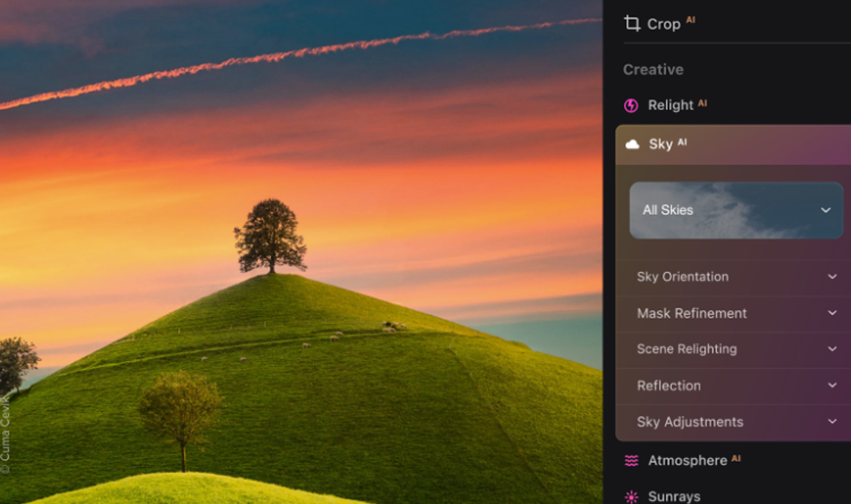This screenshot has height=504, width=851.
Task: Click the Relight lightning bolt icon
Action: coord(631,105)
